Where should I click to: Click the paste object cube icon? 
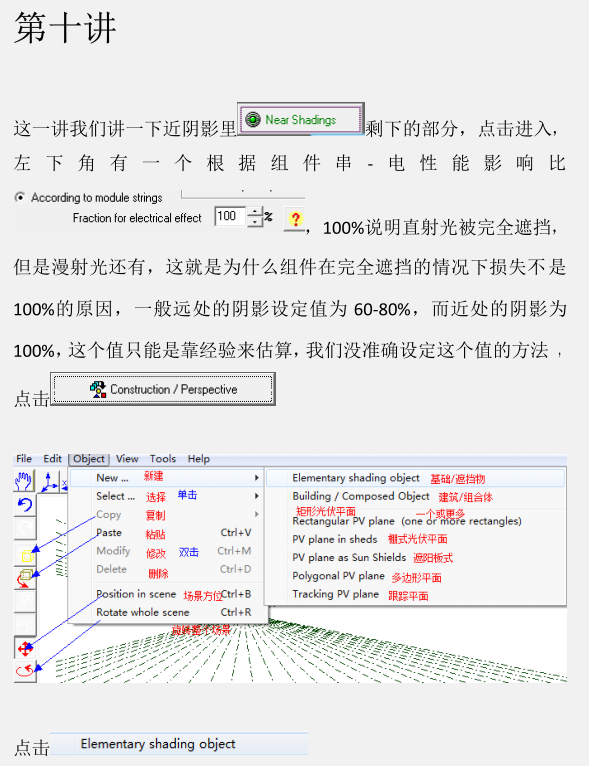[x=25, y=578]
